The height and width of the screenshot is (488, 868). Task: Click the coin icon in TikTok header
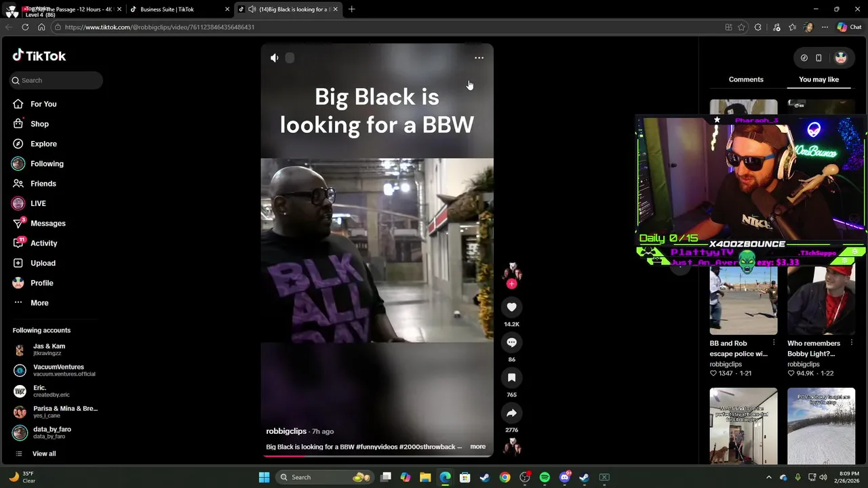tap(804, 58)
